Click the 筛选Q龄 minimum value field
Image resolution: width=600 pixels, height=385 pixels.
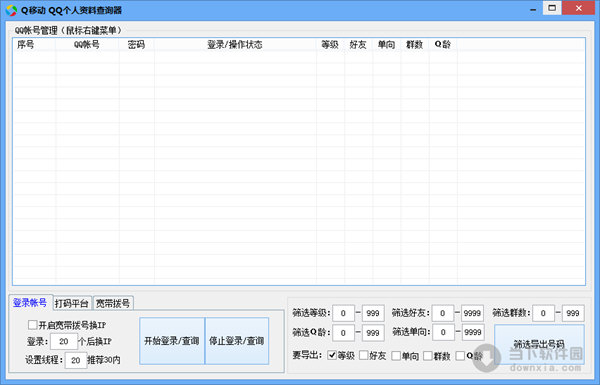(x=343, y=333)
